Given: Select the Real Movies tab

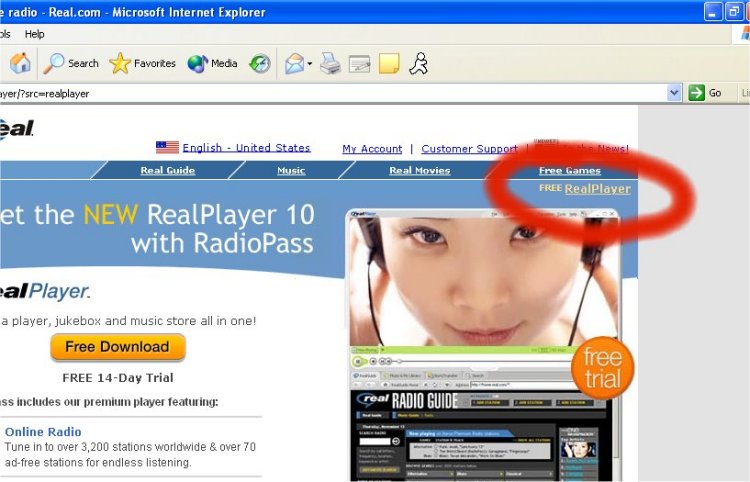Looking at the screenshot, I should point(419,170).
